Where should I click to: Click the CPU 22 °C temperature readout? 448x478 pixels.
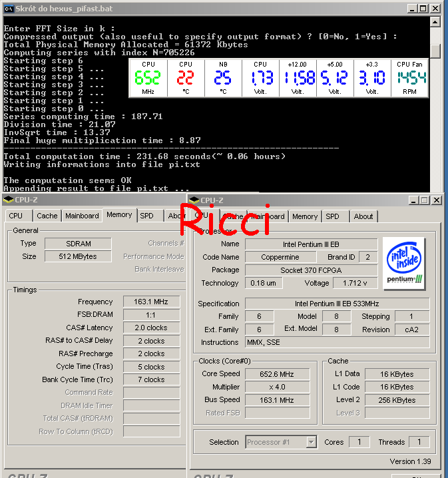pyautogui.click(x=186, y=79)
